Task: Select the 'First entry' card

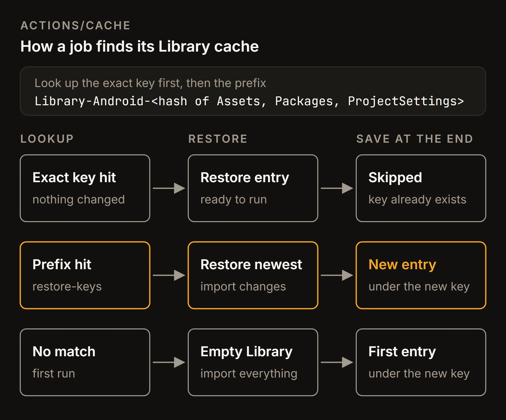Action: pos(421,362)
